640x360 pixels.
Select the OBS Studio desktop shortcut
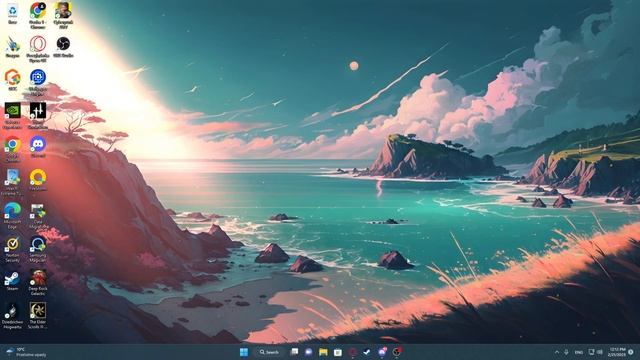point(63,47)
